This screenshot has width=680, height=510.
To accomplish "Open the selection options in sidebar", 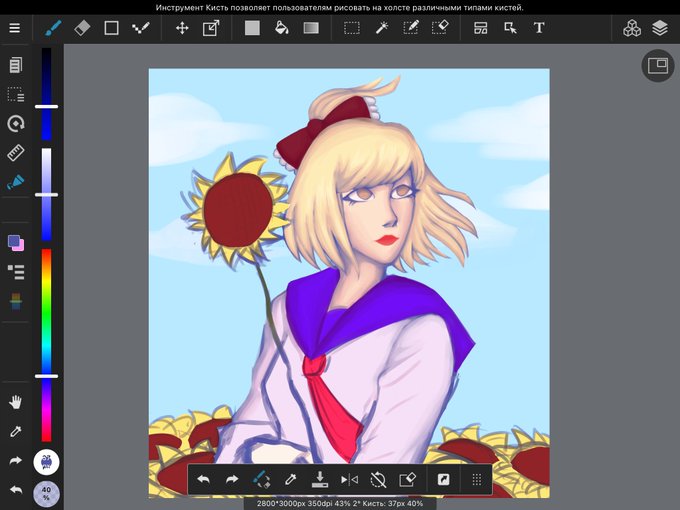I will pos(16,95).
